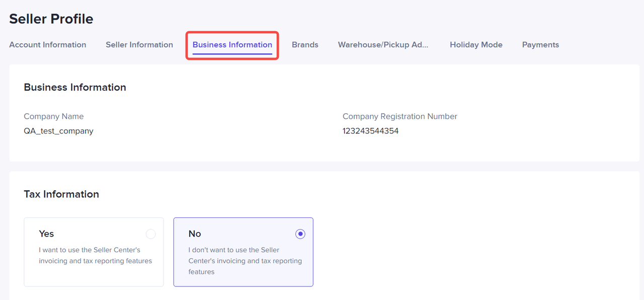This screenshot has height=300, width=644.
Task: Open the Account Information tab
Action: click(48, 45)
